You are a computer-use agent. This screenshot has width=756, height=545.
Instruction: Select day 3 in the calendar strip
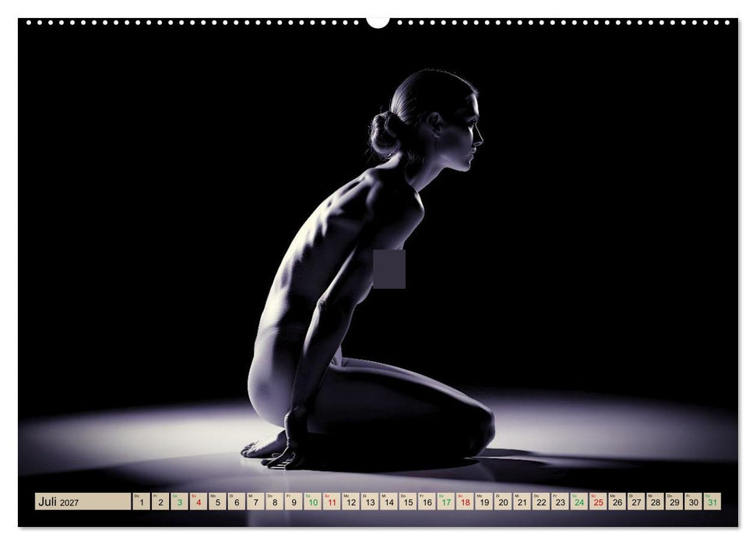179,501
